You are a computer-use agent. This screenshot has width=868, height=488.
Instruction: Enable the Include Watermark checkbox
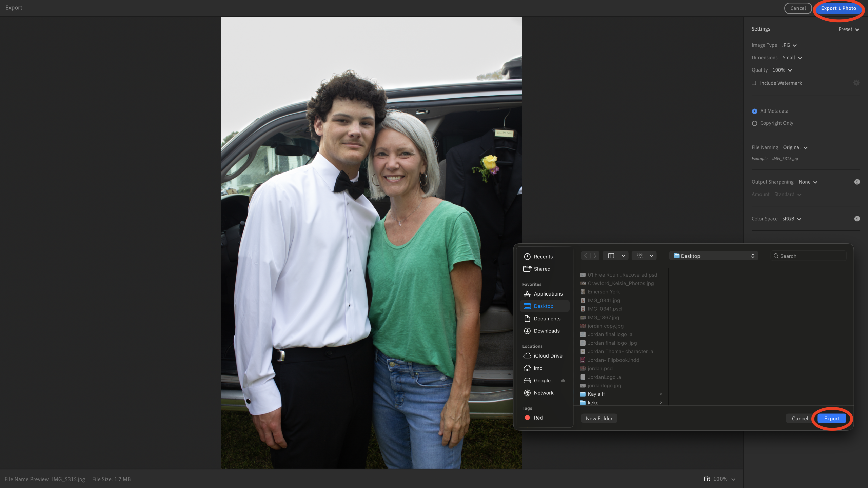754,83
